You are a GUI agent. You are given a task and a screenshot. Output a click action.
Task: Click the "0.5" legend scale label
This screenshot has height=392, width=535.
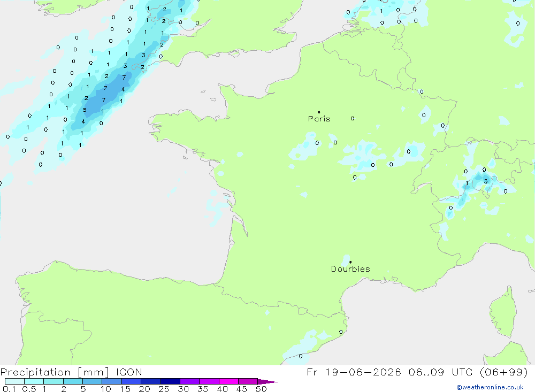29,389
